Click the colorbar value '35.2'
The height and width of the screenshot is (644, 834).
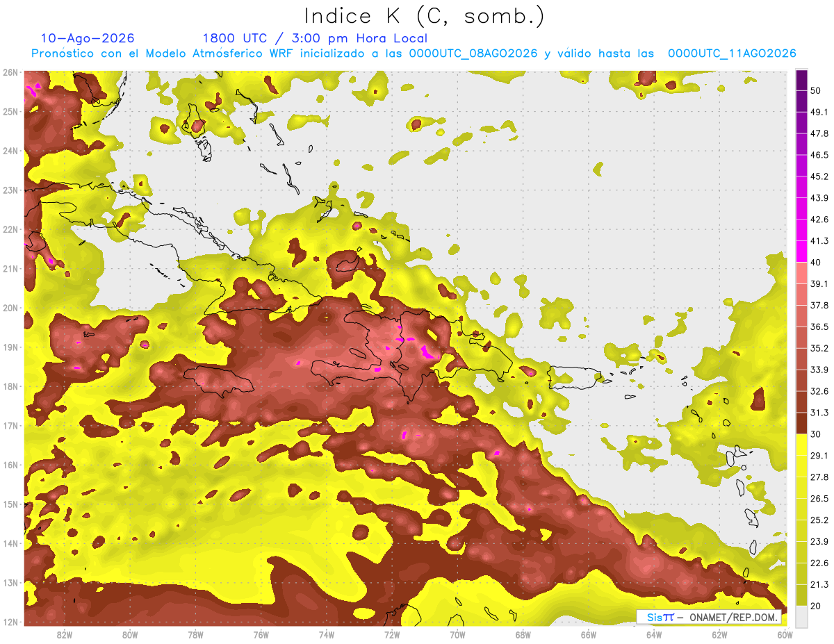(x=819, y=349)
